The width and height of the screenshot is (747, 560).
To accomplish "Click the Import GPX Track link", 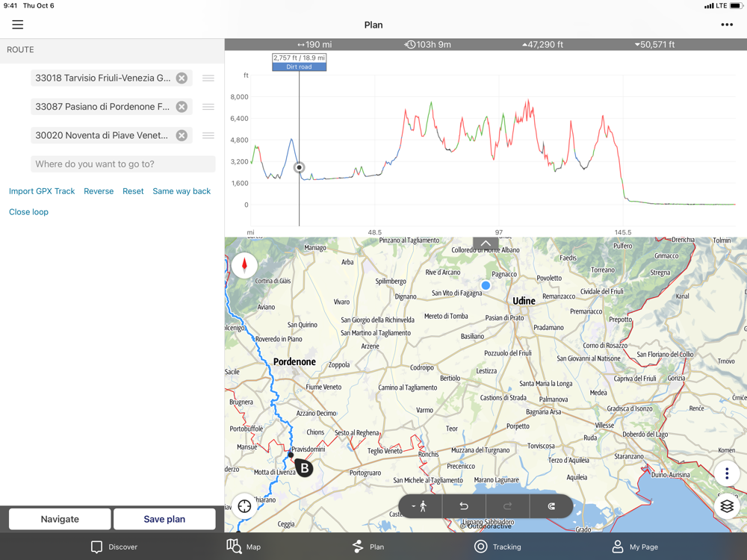I will (x=42, y=191).
